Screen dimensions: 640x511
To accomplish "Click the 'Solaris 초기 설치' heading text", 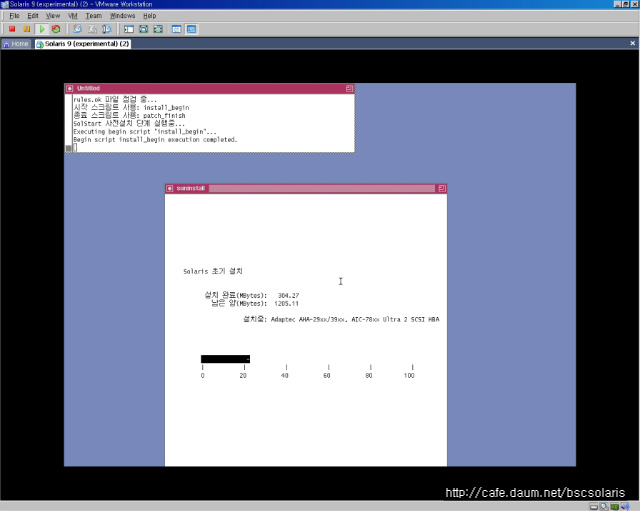I will (x=213, y=271).
